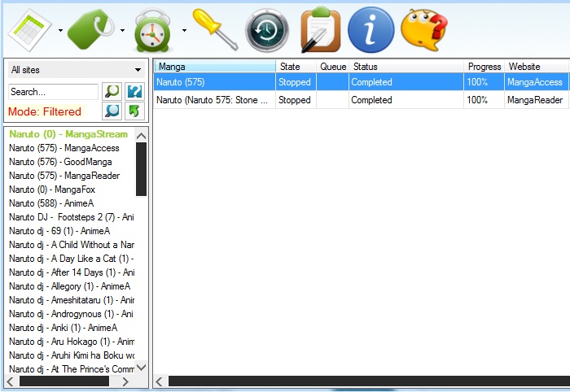This screenshot has width=570, height=392.
Task: Sort by the State column header
Action: point(296,67)
